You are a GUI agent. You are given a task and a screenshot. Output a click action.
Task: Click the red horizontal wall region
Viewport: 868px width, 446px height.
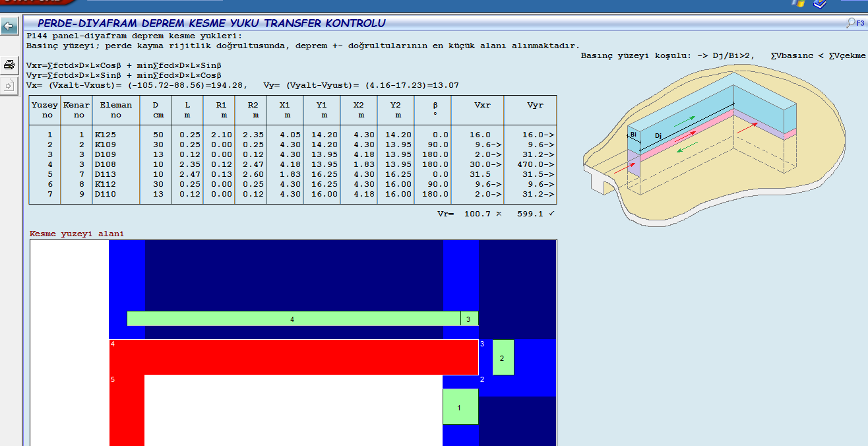pyautogui.click(x=294, y=357)
